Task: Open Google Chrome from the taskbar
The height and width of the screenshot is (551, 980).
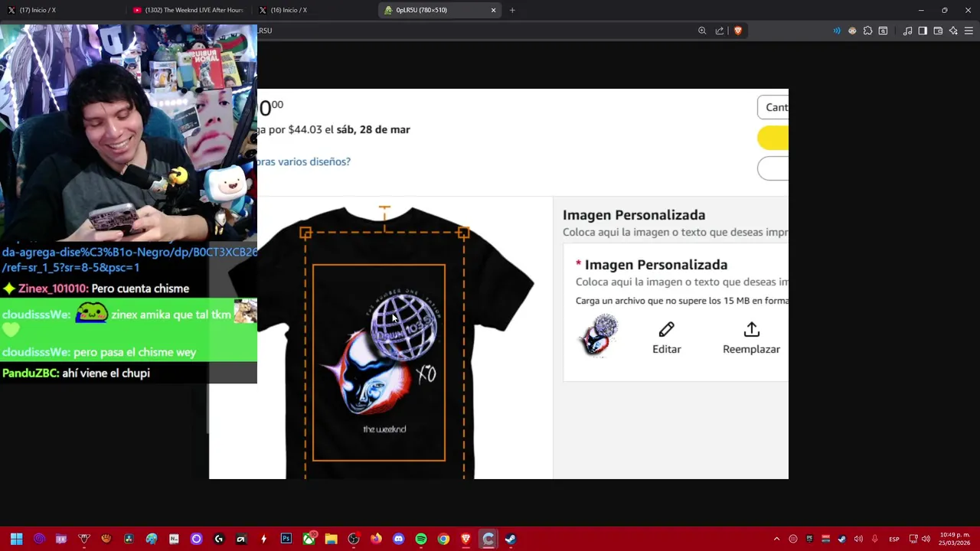Action: tap(443, 539)
